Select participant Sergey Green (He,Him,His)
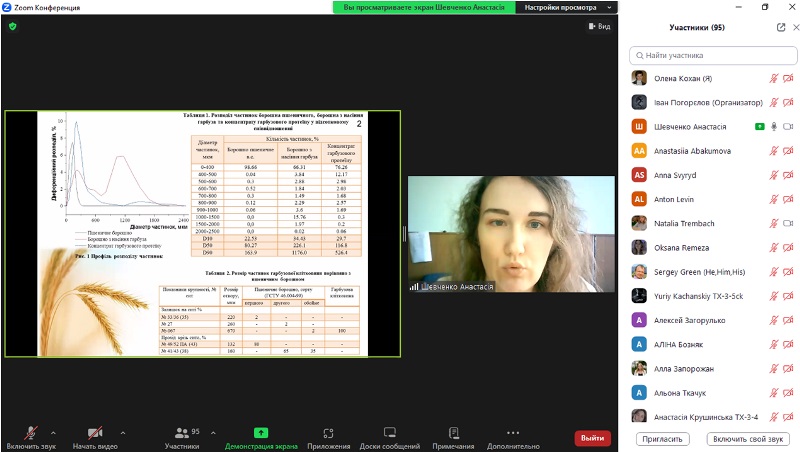Image resolution: width=800 pixels, height=452 pixels. 713,272
